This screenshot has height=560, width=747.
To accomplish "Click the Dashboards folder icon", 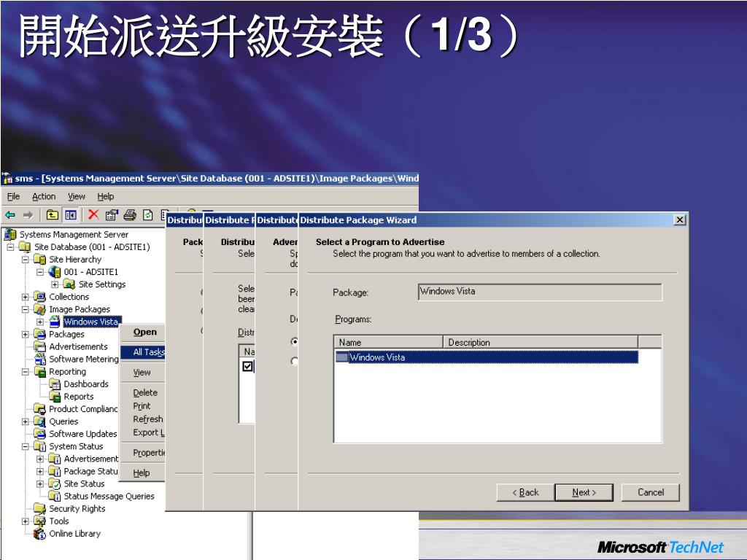I will (55, 384).
